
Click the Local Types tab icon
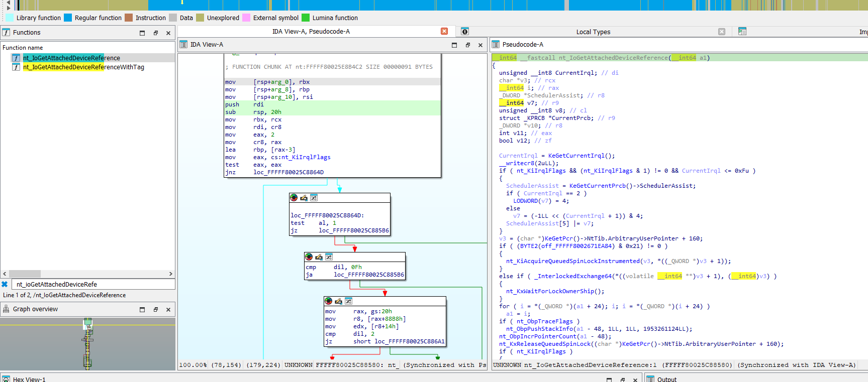(x=465, y=32)
